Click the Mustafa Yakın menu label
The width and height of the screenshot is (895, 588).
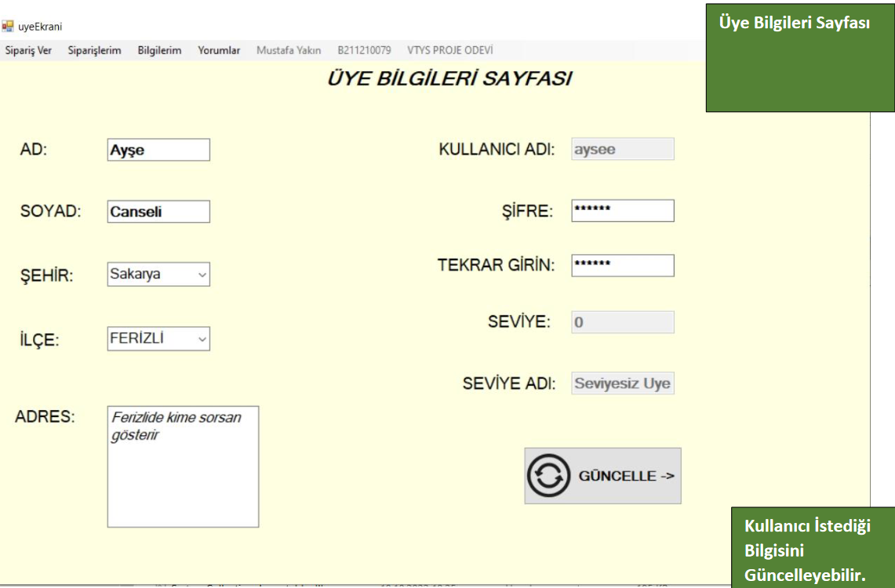pyautogui.click(x=289, y=50)
